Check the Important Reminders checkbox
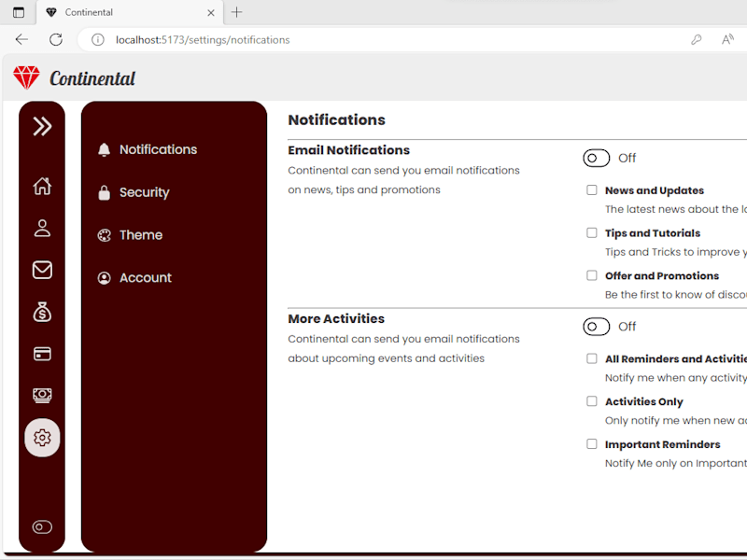Viewport: 747px width, 560px height. (592, 444)
